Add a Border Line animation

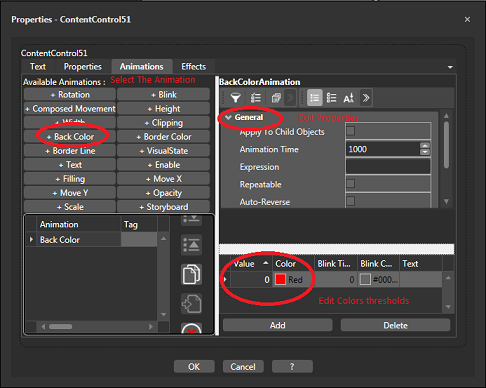pos(70,151)
